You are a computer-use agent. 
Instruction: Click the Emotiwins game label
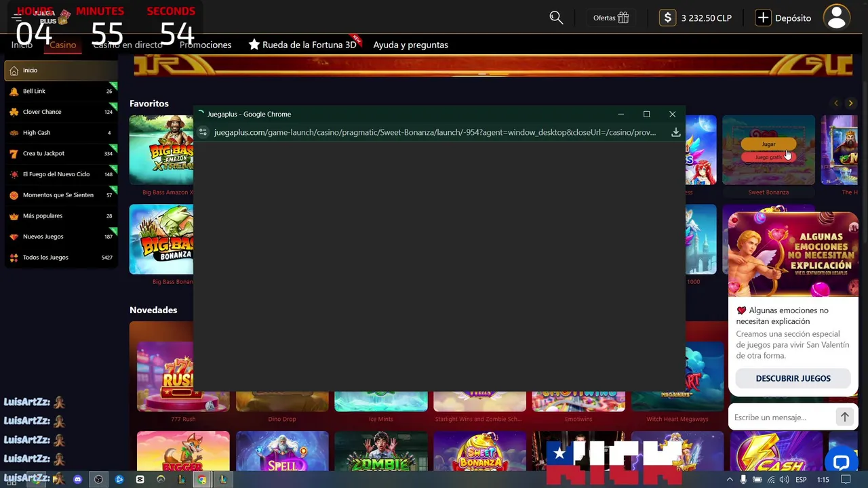point(578,419)
